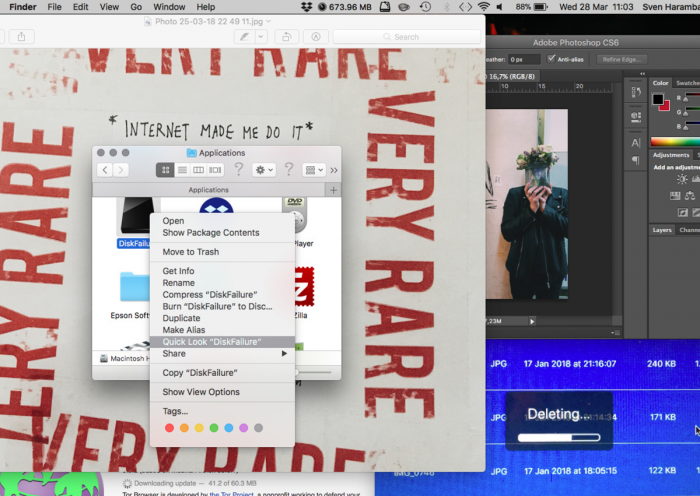Select Duplicate in context menu
The image size is (700, 496).
pyautogui.click(x=222, y=318)
